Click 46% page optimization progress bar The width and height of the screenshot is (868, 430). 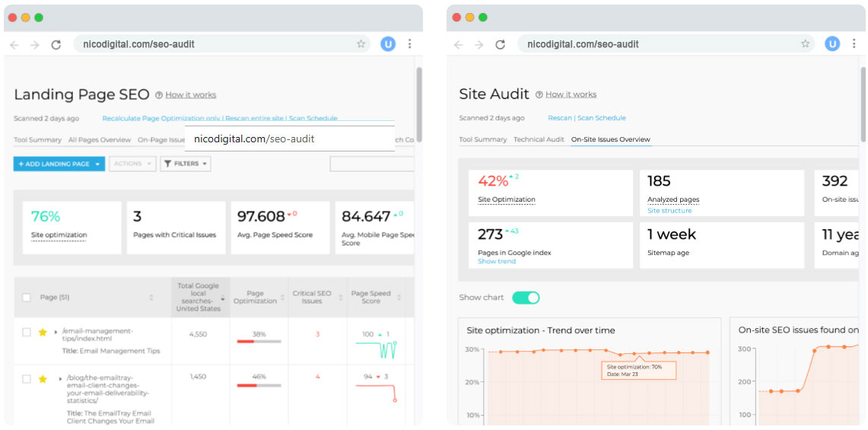259,385
